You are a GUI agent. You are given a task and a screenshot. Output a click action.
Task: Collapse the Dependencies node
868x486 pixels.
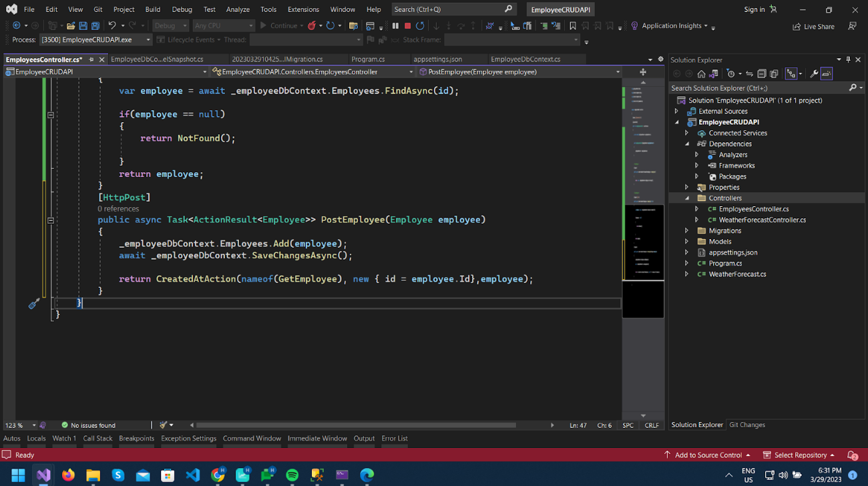click(x=686, y=144)
